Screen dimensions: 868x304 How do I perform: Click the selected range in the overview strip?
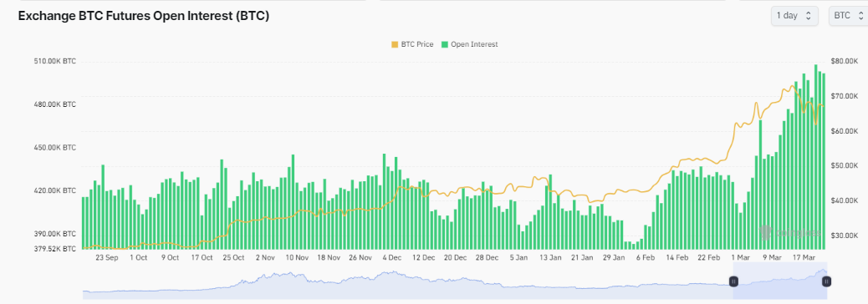(779, 281)
